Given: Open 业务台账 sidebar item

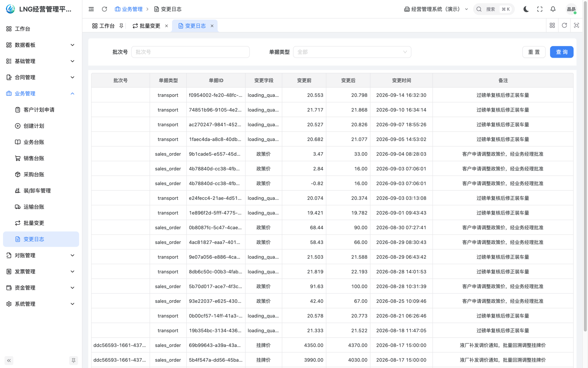Looking at the screenshot, I should click(41, 142).
